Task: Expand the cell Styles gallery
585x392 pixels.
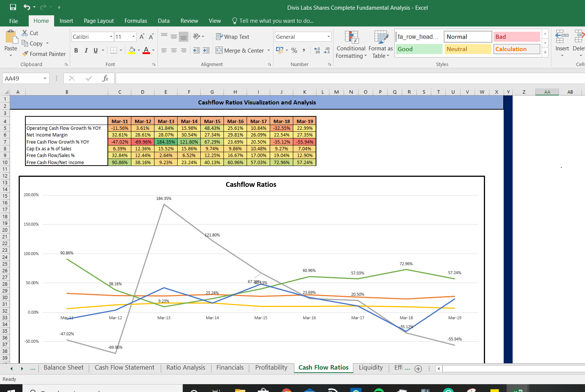Action: 545,53
